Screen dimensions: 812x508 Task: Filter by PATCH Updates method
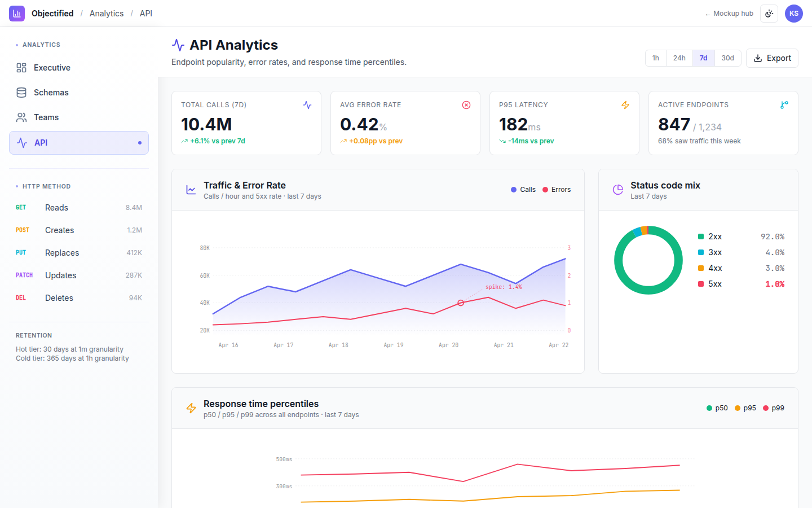(79, 275)
